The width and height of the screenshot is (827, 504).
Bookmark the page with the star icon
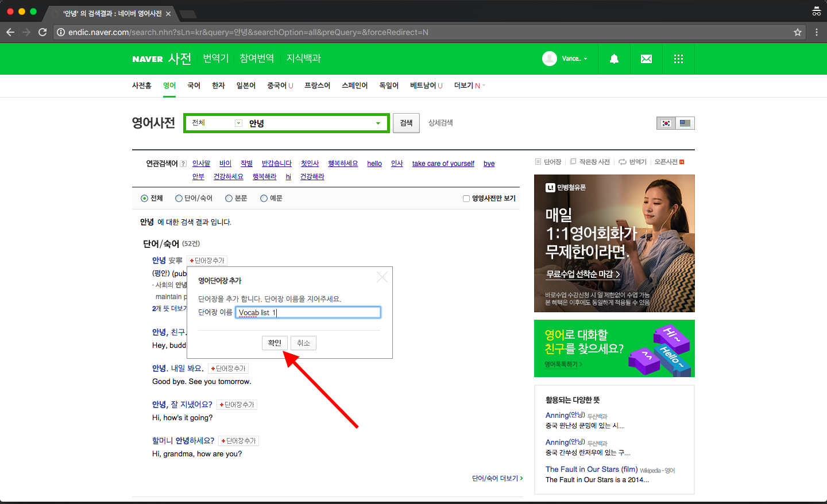[x=798, y=32]
